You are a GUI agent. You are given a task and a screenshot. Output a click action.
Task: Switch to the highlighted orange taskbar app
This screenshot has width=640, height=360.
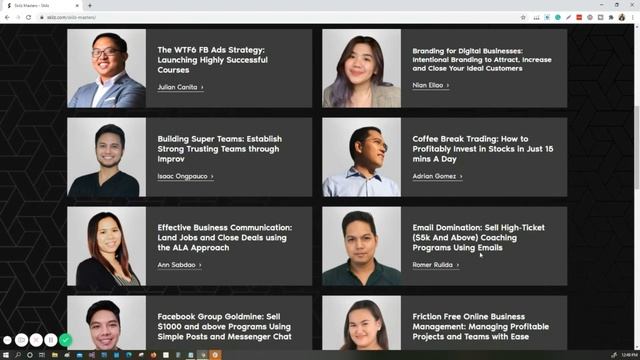point(215,355)
